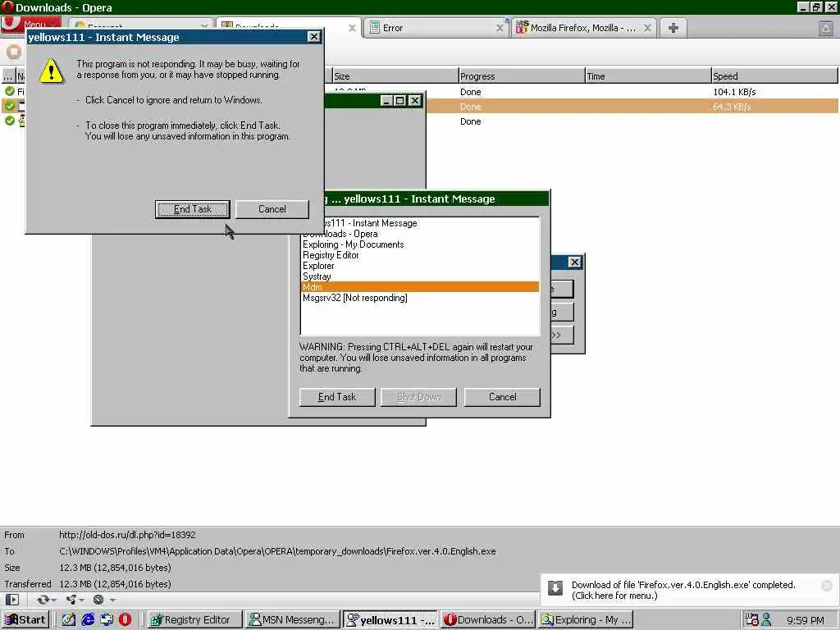
Task: Switch to Downloads - Opera taskbar button
Action: [x=489, y=620]
